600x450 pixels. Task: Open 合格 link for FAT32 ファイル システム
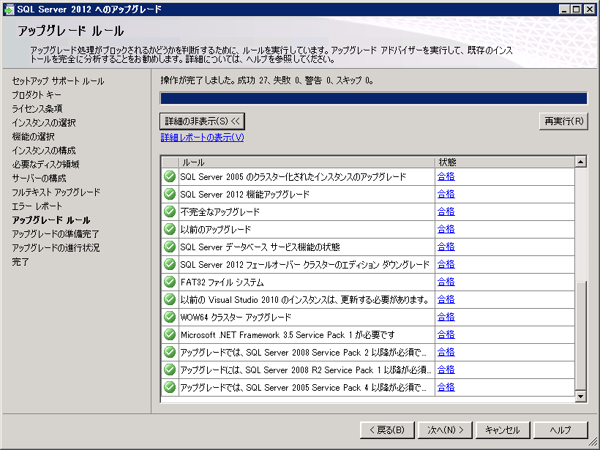point(446,282)
